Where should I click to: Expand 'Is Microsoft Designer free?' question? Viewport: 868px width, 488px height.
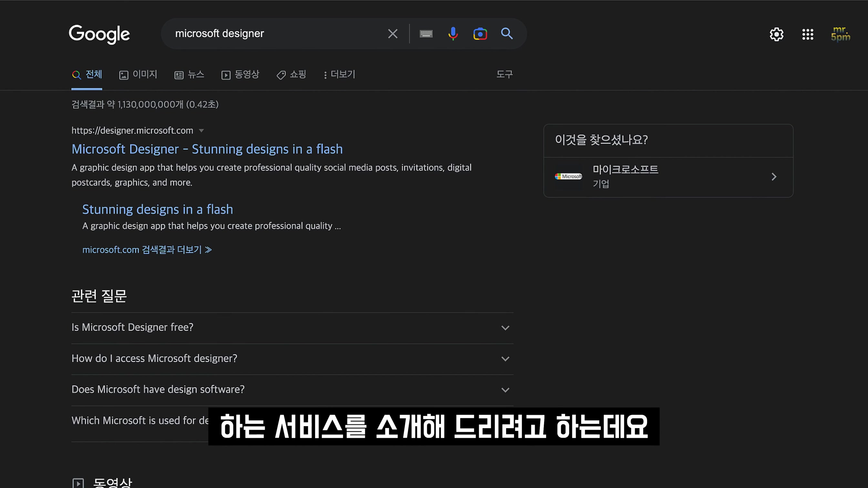[292, 327]
